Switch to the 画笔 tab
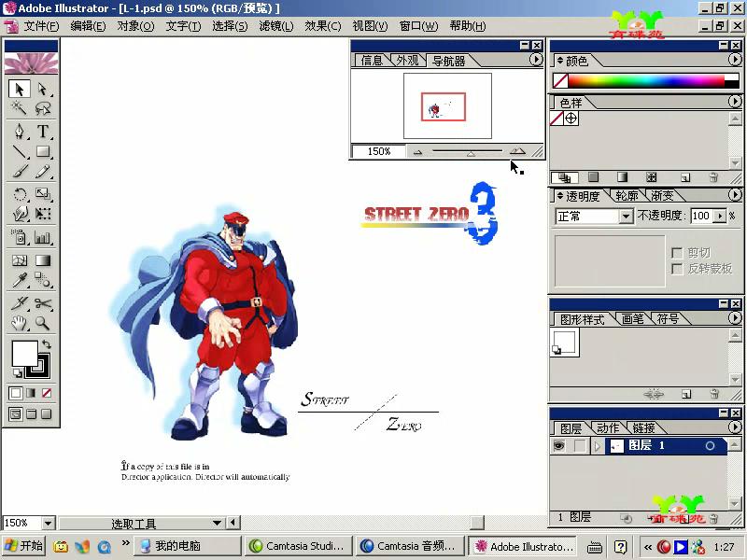The image size is (747, 560). point(633,318)
